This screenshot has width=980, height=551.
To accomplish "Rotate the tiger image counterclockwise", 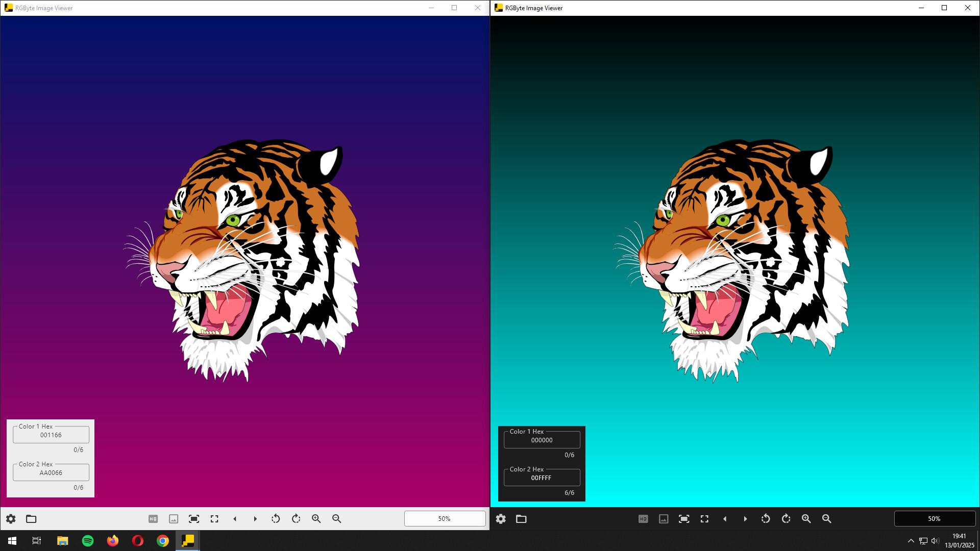I will point(276,518).
